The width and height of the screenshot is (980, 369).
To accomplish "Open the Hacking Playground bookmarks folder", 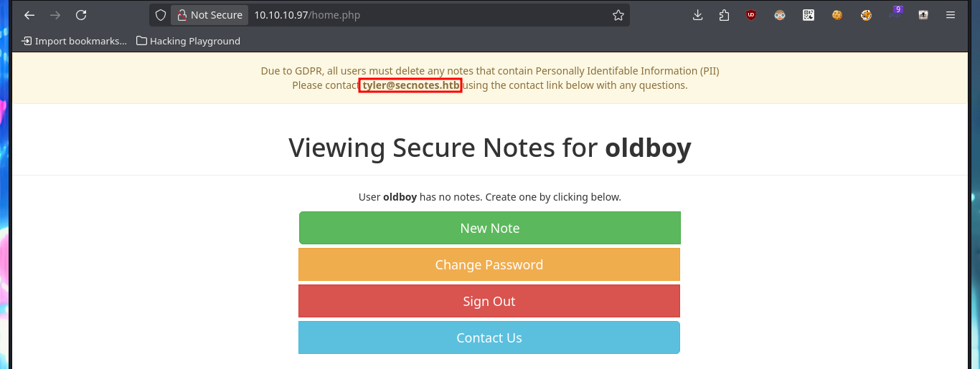I will click(x=188, y=41).
